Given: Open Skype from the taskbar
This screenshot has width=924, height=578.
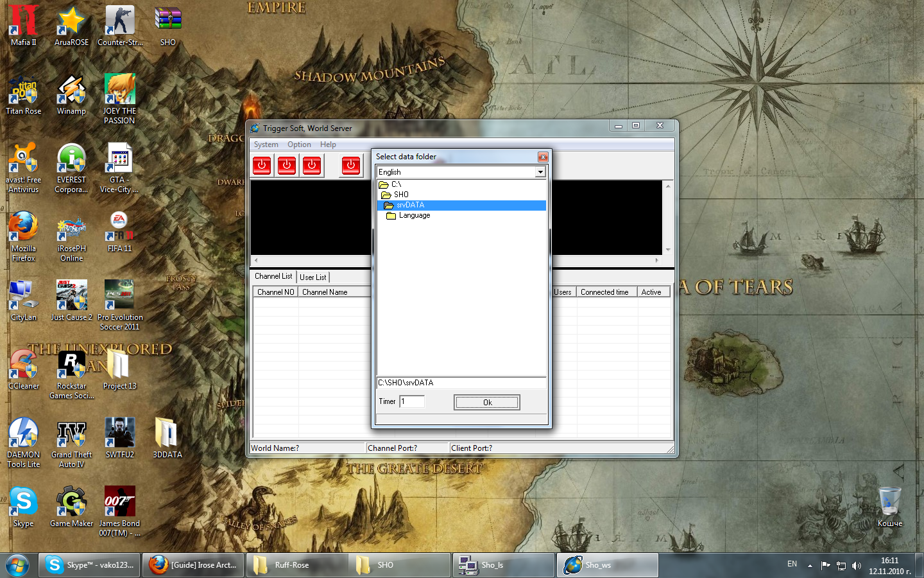Looking at the screenshot, I should click(x=89, y=565).
